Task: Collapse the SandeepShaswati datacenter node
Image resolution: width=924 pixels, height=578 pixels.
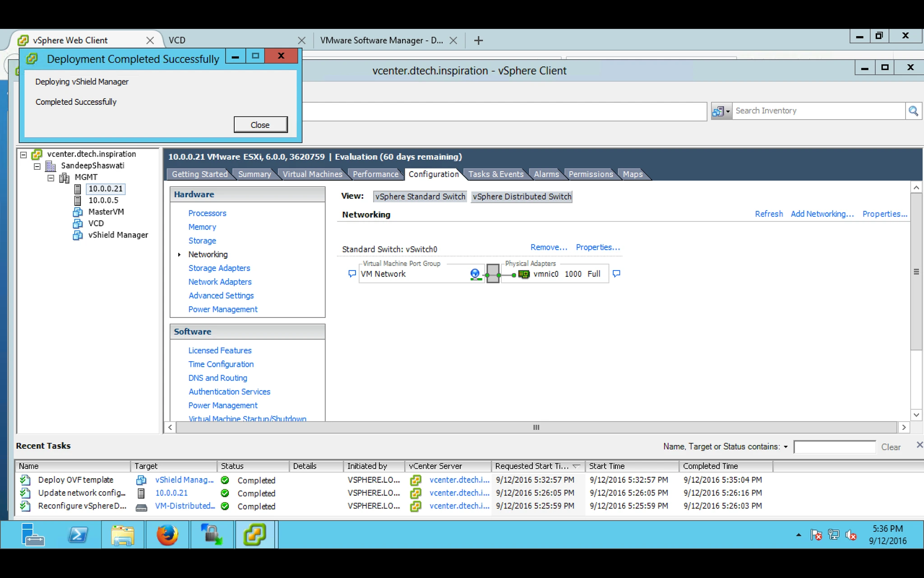Action: click(x=37, y=166)
